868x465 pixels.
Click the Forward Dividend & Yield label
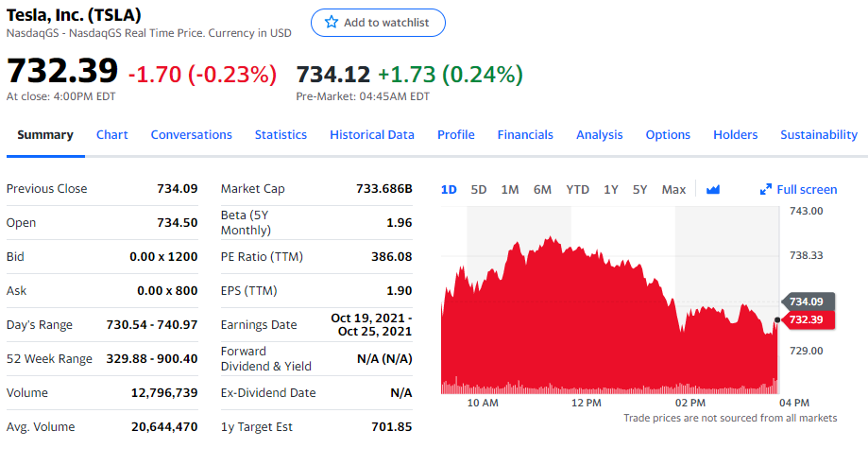point(265,358)
